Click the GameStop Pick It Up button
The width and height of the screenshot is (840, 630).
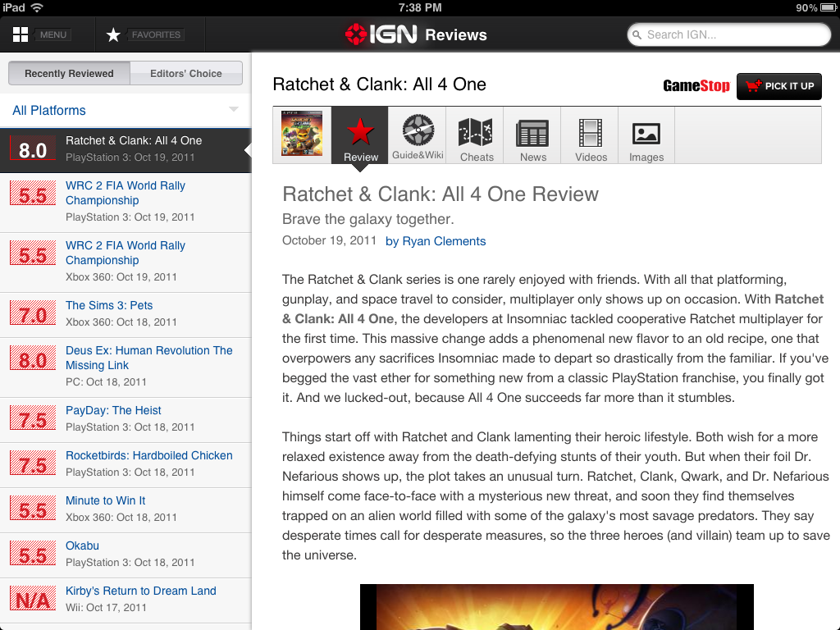point(778,86)
